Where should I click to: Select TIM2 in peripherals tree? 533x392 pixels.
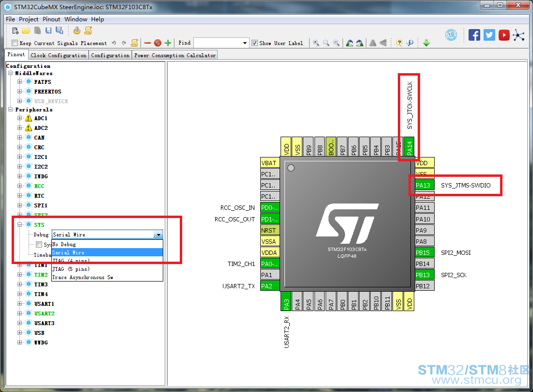coord(41,274)
